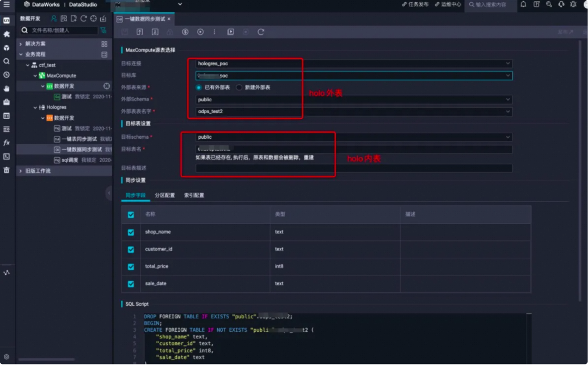Toggle the select-all checkbox in table header
Image resolution: width=588 pixels, height=365 pixels.
click(x=131, y=215)
